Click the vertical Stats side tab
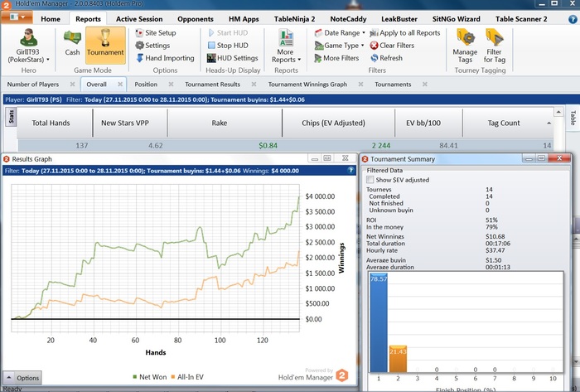The width and height of the screenshot is (580, 392). click(x=11, y=117)
